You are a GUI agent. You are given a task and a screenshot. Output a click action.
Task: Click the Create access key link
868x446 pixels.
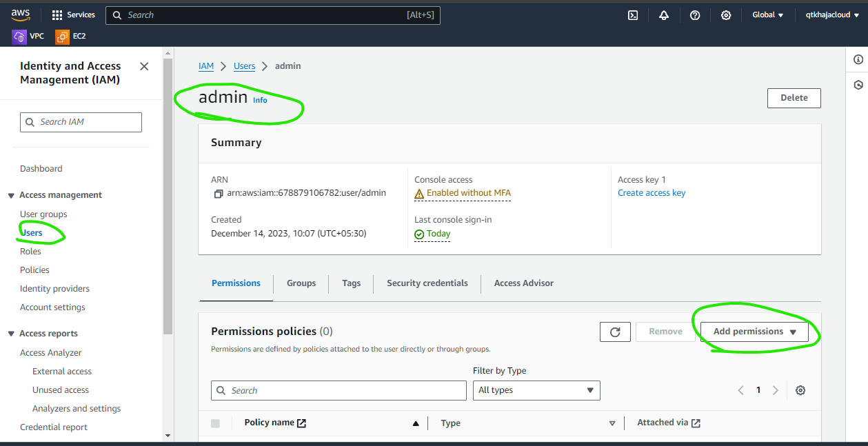(652, 193)
